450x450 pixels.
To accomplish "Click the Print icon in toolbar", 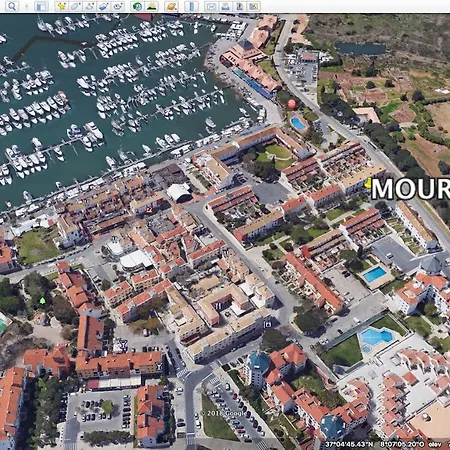I will tap(225, 6).
